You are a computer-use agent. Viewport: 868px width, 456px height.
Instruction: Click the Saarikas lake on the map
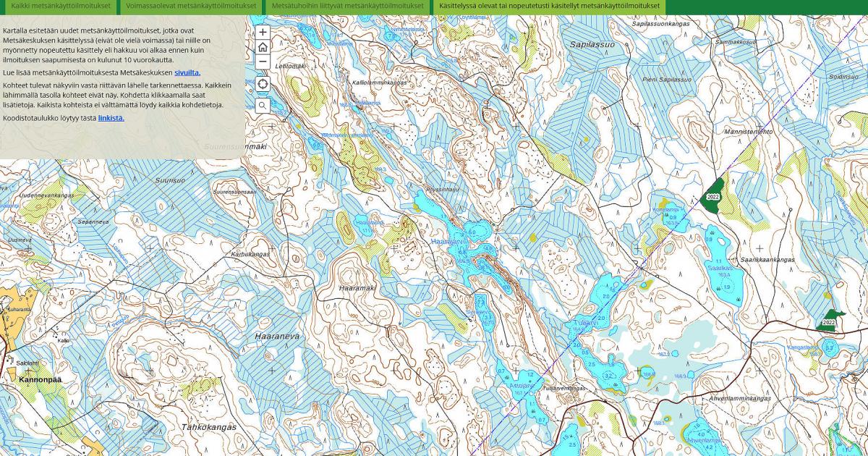tap(720, 269)
